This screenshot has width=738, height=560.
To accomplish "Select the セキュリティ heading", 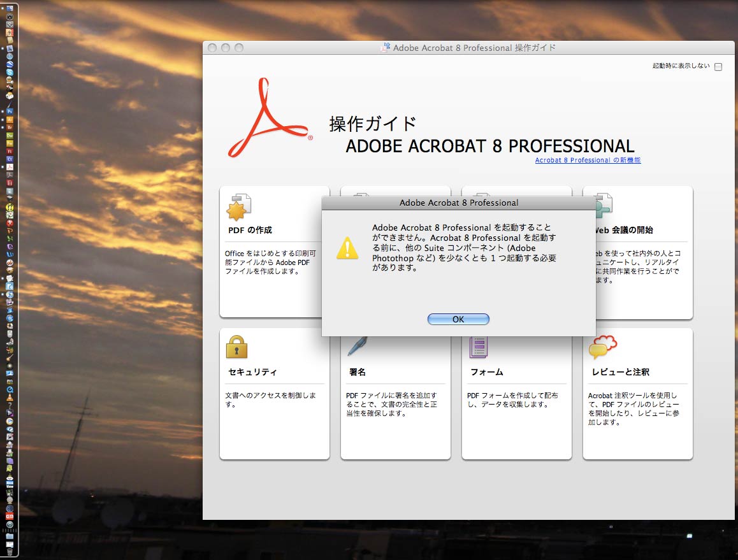I will (252, 372).
